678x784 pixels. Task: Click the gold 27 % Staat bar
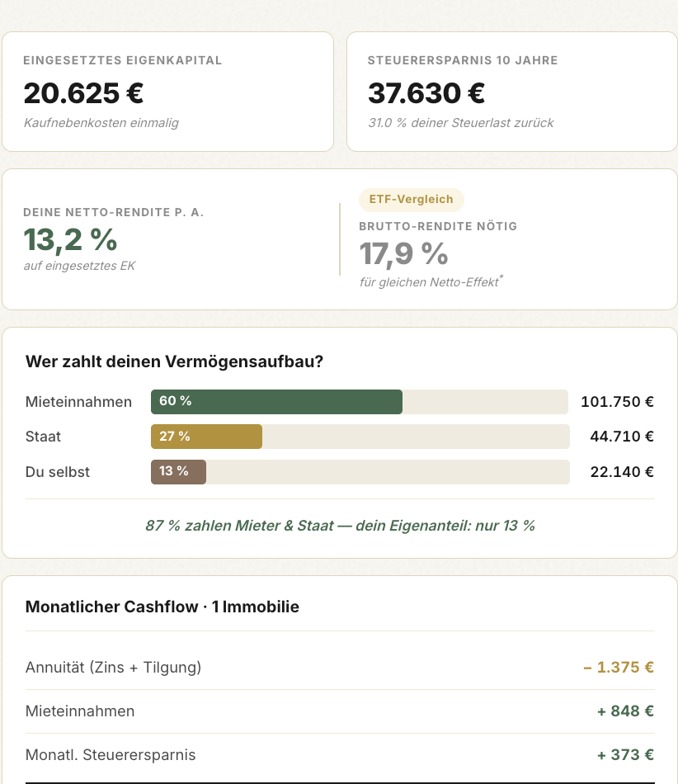[x=206, y=437]
